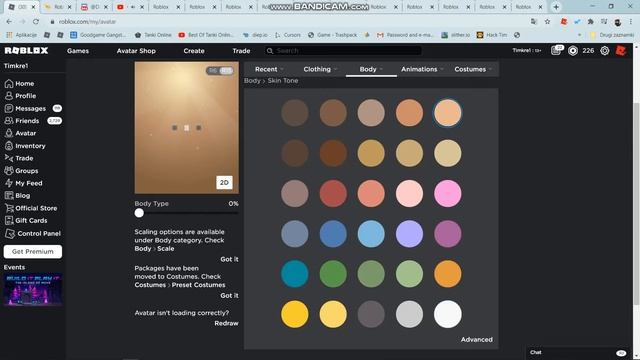Click the red Roblox icon beside the settings gear
Image resolution: width=640 pixels, height=360 pixels.
point(621,51)
